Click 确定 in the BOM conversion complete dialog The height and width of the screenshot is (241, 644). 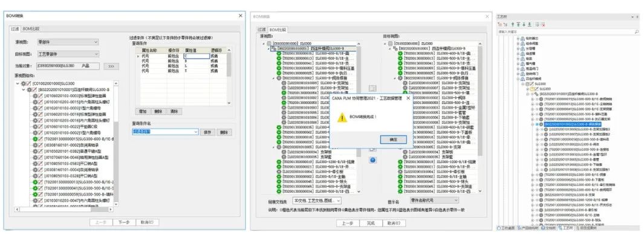[393, 140]
